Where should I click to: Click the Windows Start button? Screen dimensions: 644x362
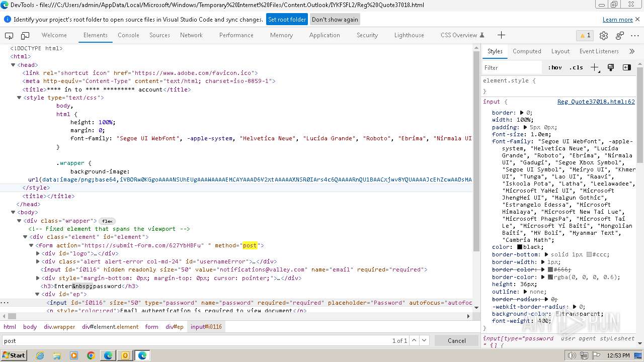[14, 355]
